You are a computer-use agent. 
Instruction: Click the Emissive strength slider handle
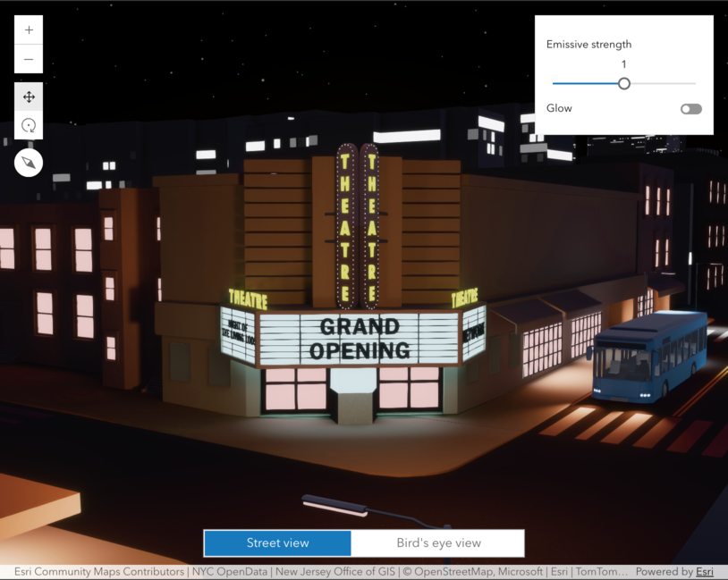624,83
